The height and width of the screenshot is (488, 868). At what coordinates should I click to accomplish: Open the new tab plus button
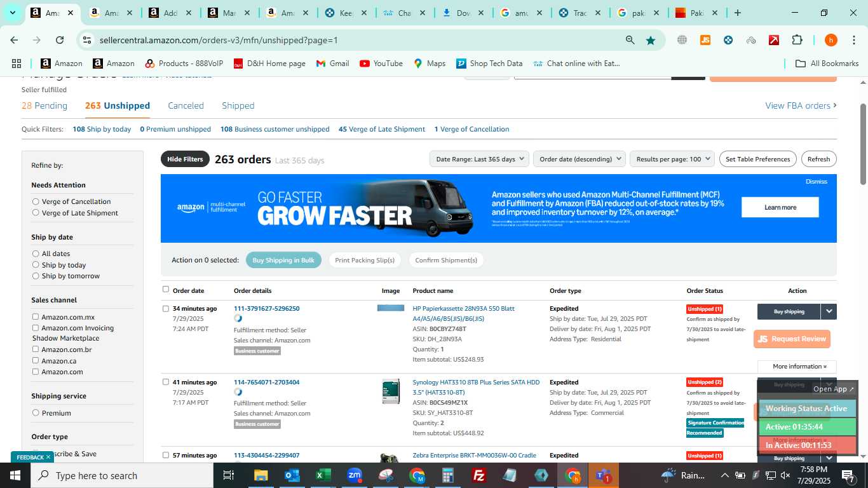tap(738, 13)
